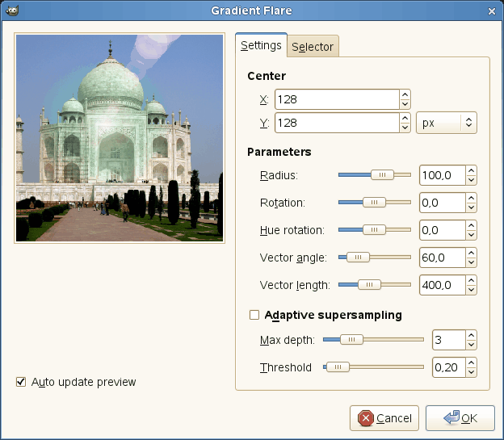Enable Adaptive supersampling checkbox

(254, 315)
